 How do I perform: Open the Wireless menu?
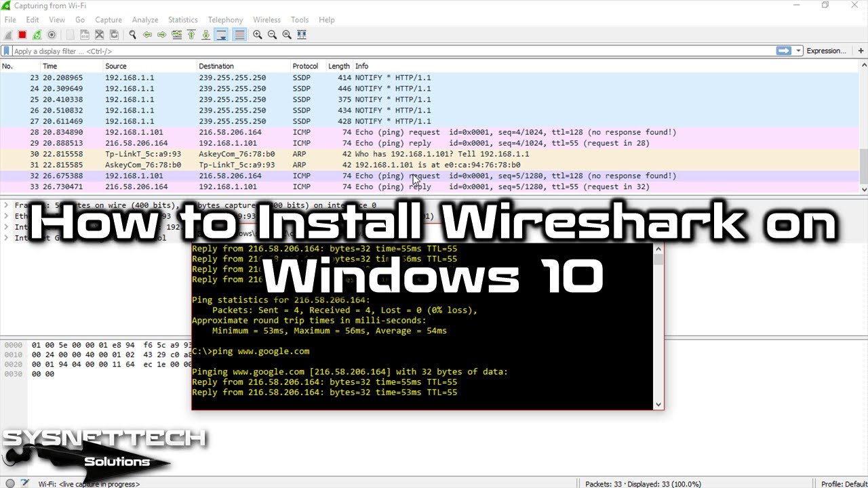click(x=267, y=20)
